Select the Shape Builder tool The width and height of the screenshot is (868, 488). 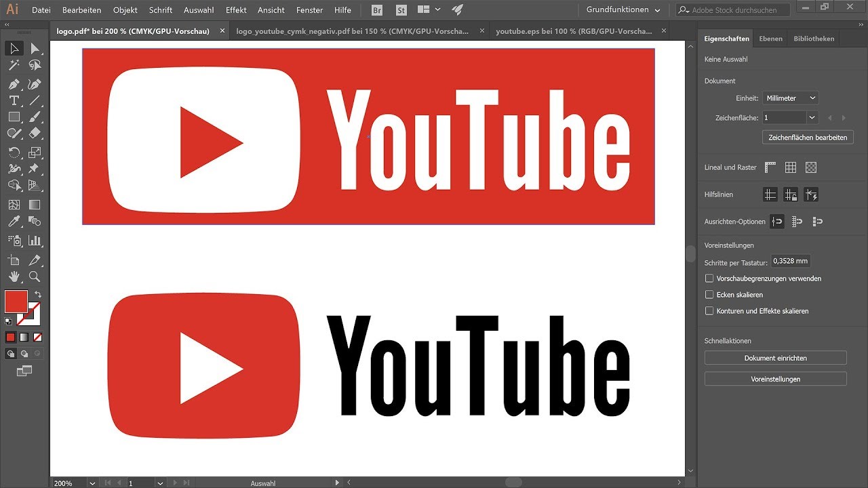click(x=14, y=185)
